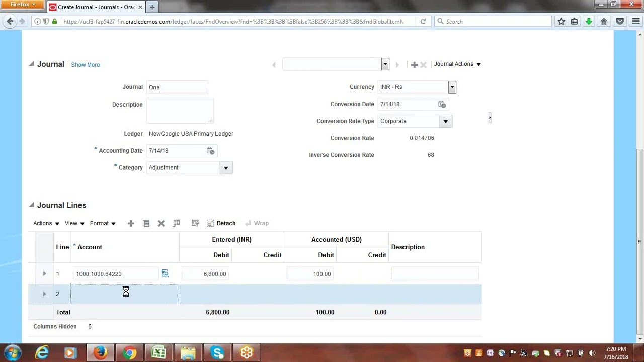
Task: Click the journal Description text area
Action: coord(180,111)
